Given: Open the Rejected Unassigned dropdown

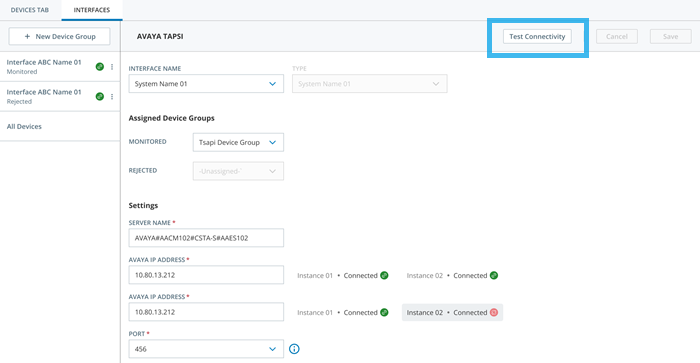Looking at the screenshot, I should 238,171.
